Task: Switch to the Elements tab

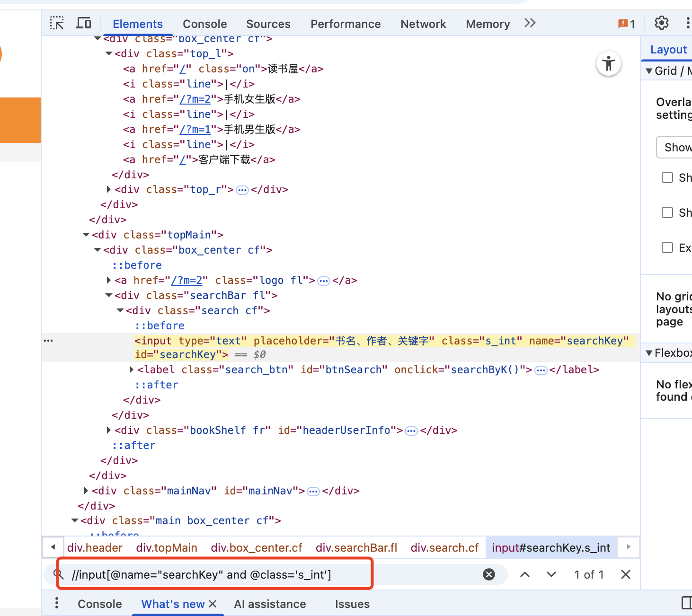Action: click(138, 24)
